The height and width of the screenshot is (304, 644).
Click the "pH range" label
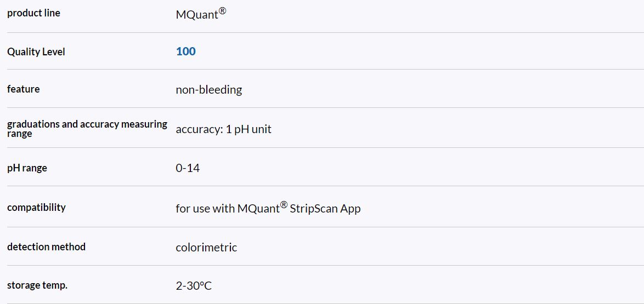(27, 168)
